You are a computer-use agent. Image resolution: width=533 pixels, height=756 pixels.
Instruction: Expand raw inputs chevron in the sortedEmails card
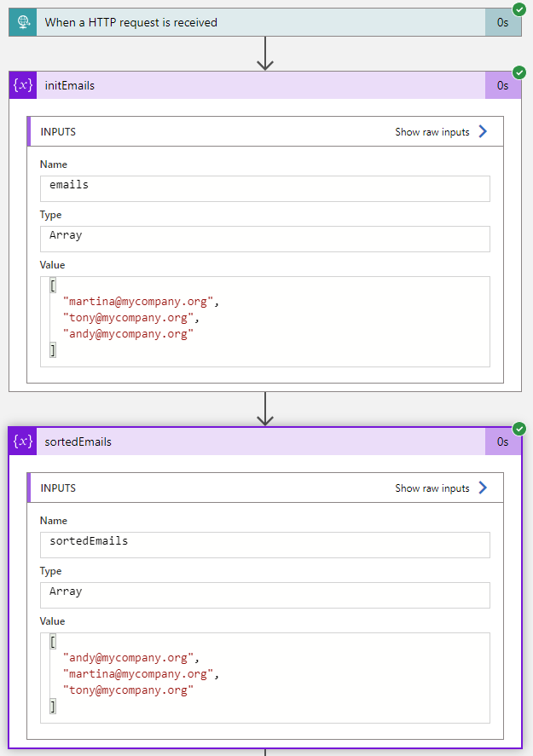(x=483, y=488)
